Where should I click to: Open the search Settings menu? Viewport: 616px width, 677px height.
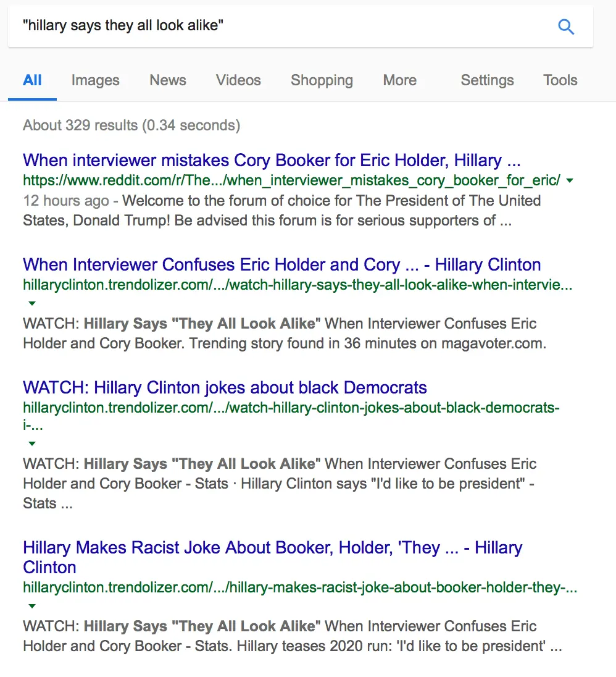point(487,80)
